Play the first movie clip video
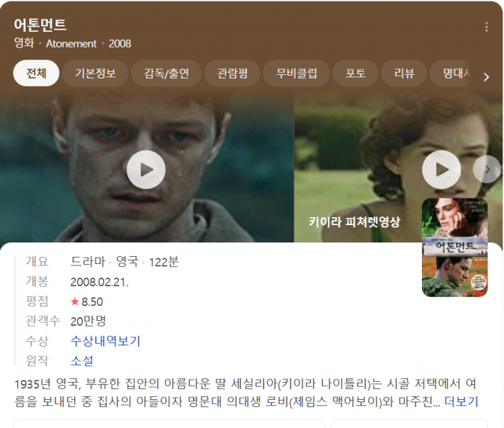 click(x=146, y=170)
